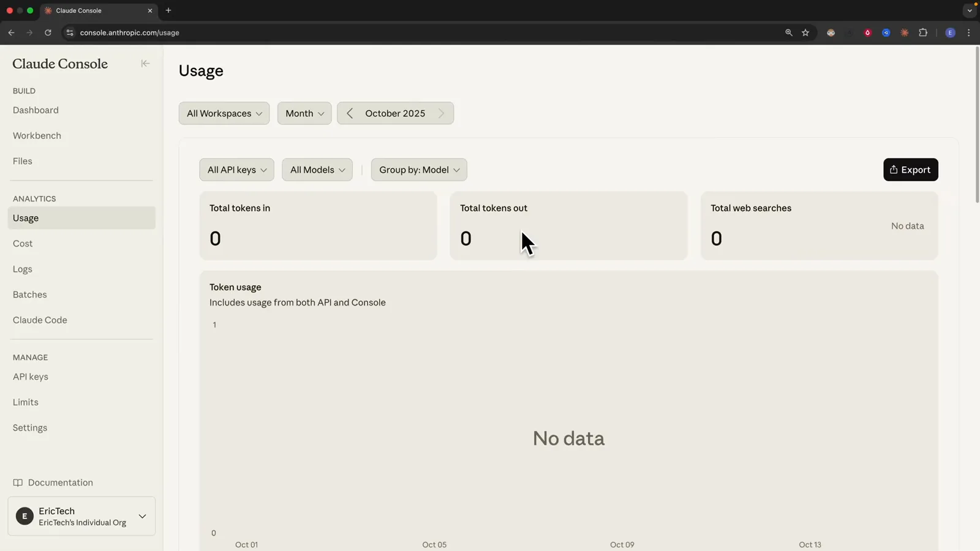
Task: Click the Oct 01 axis label
Action: point(246,544)
